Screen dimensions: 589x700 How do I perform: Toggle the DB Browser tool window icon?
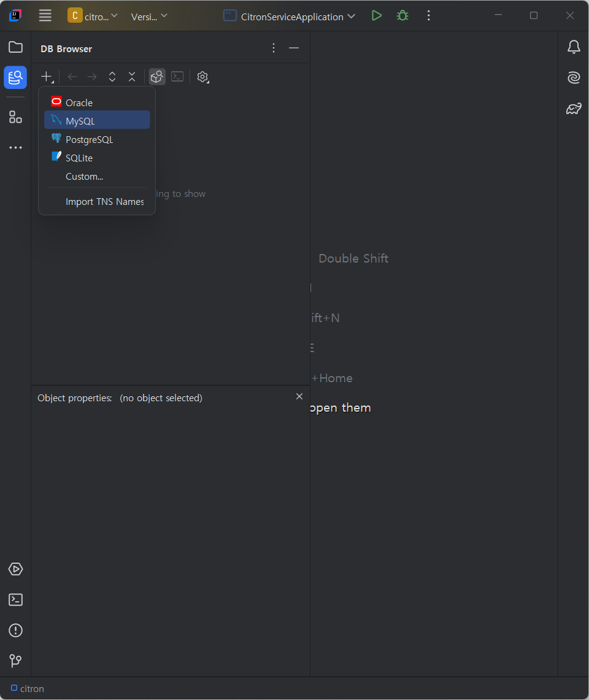click(x=15, y=78)
